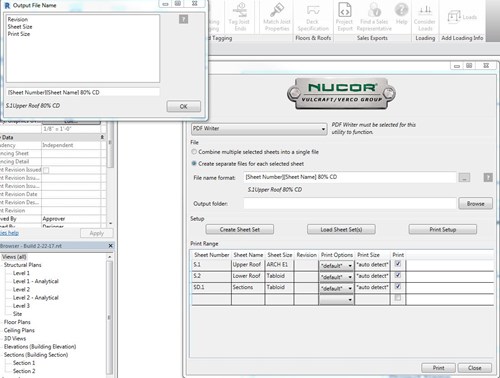Viewport: 500px width, 378px height.
Task: Select Section 1 in the Project Browser
Action: (24, 363)
